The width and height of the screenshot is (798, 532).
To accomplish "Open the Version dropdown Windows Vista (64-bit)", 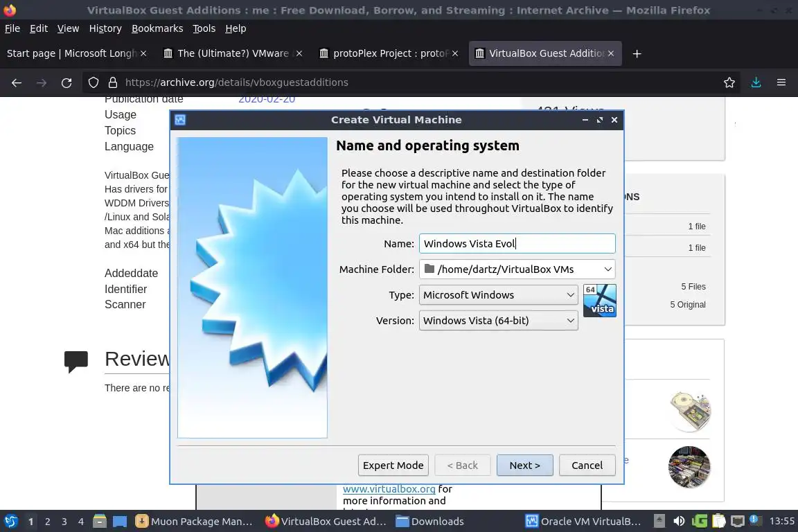I will (498, 321).
